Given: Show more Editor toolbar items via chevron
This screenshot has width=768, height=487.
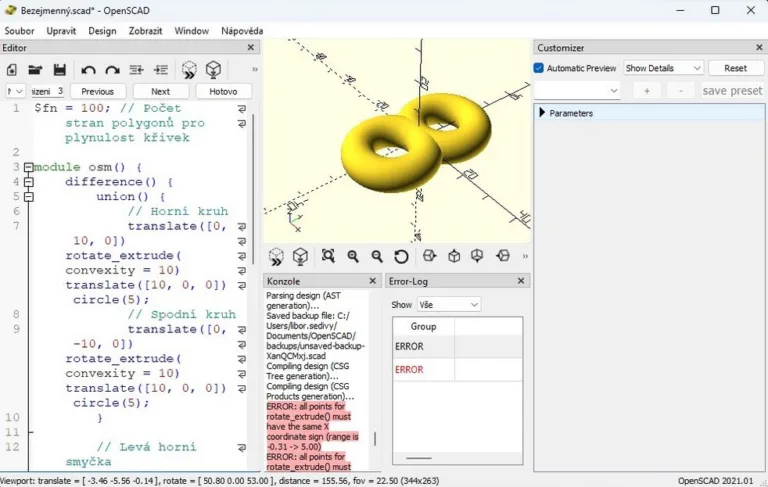Looking at the screenshot, I should coord(255,70).
